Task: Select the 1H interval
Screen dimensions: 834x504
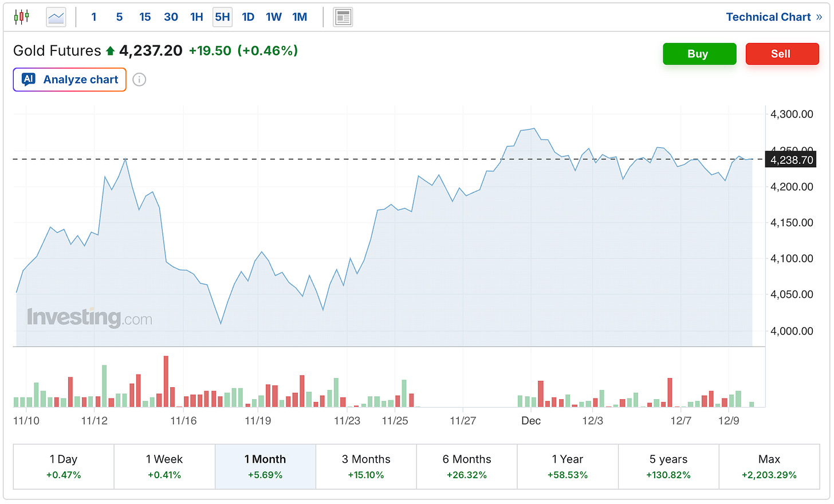Action: [196, 17]
